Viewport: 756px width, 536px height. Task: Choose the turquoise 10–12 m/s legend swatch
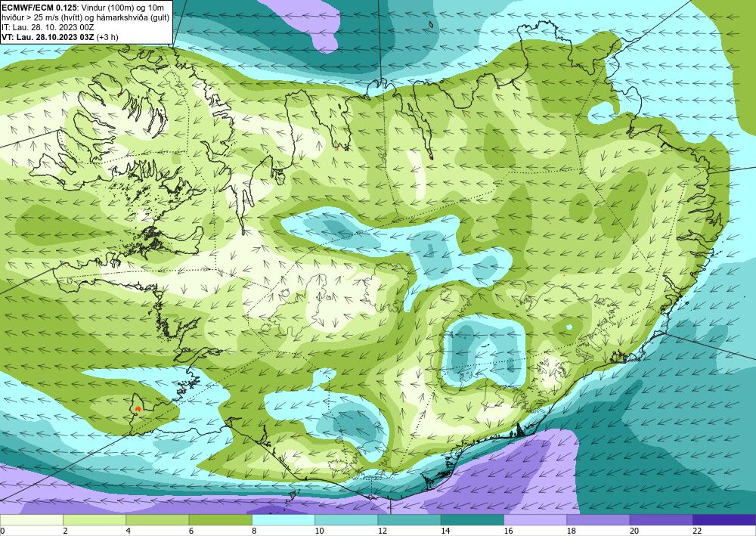(x=346, y=520)
